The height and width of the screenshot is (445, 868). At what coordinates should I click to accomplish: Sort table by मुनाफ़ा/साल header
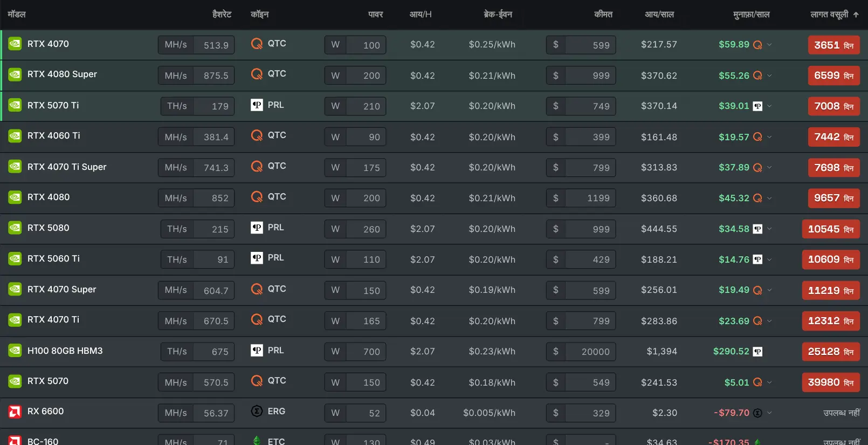(751, 15)
